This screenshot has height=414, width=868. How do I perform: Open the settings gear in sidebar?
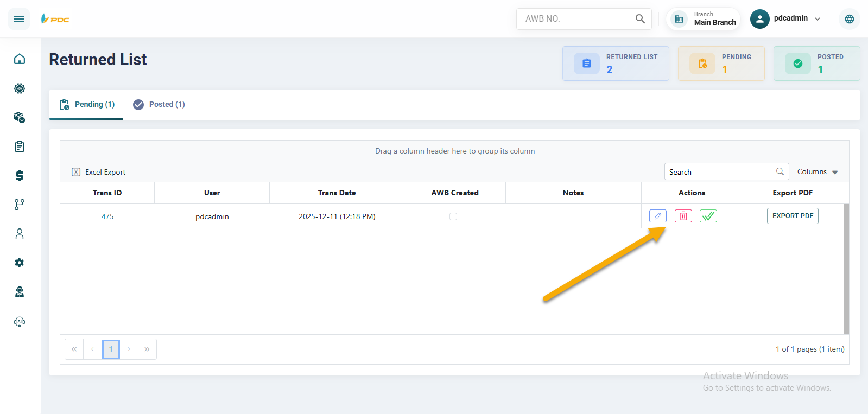pyautogui.click(x=20, y=263)
